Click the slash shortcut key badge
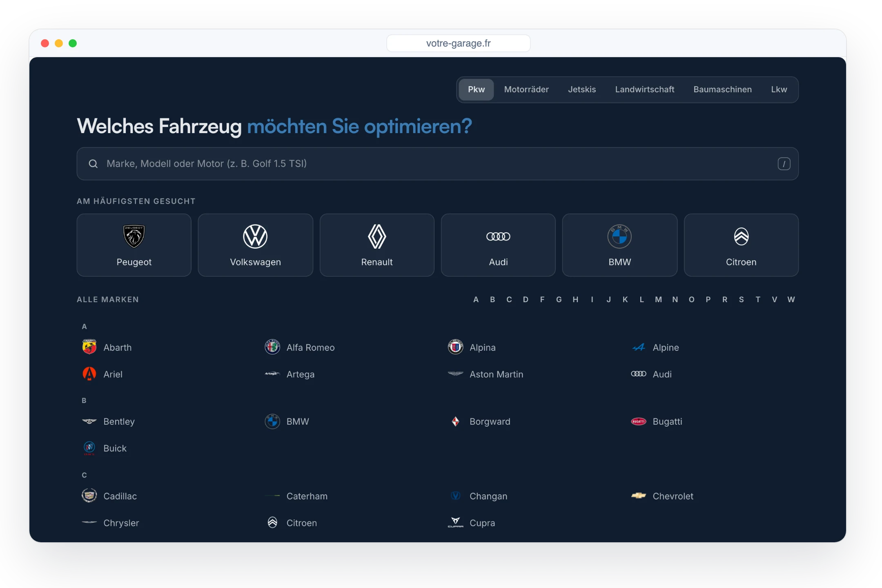The height and width of the screenshot is (588, 882). tap(784, 164)
